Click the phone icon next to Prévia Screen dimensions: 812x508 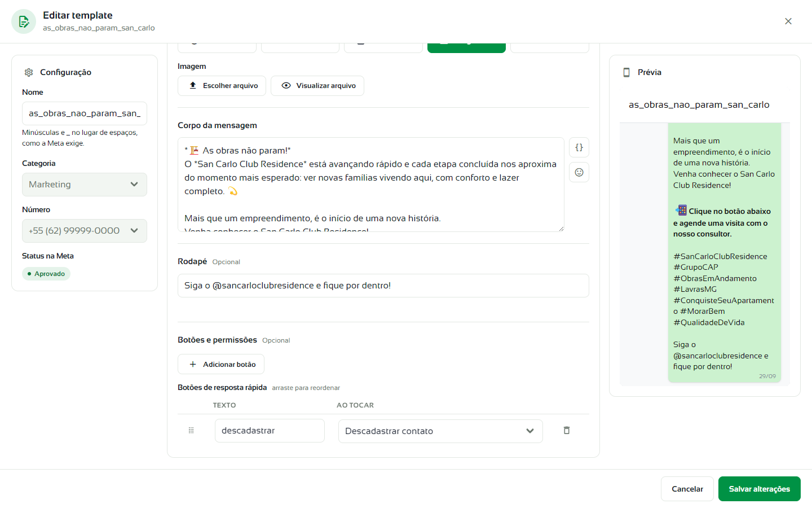[x=626, y=72]
